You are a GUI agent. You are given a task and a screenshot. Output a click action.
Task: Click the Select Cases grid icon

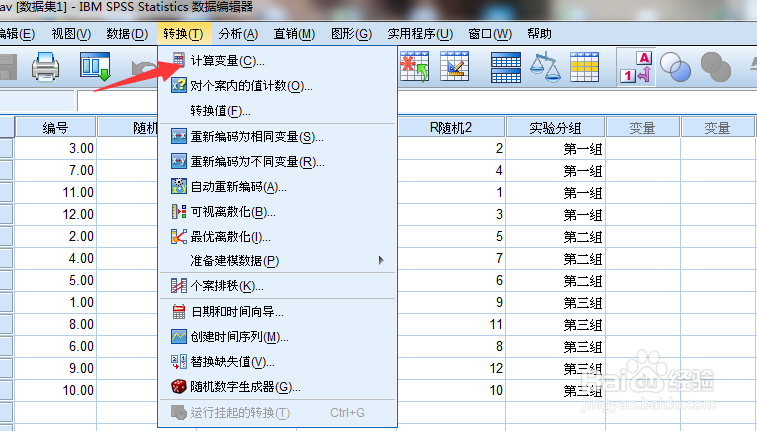584,67
